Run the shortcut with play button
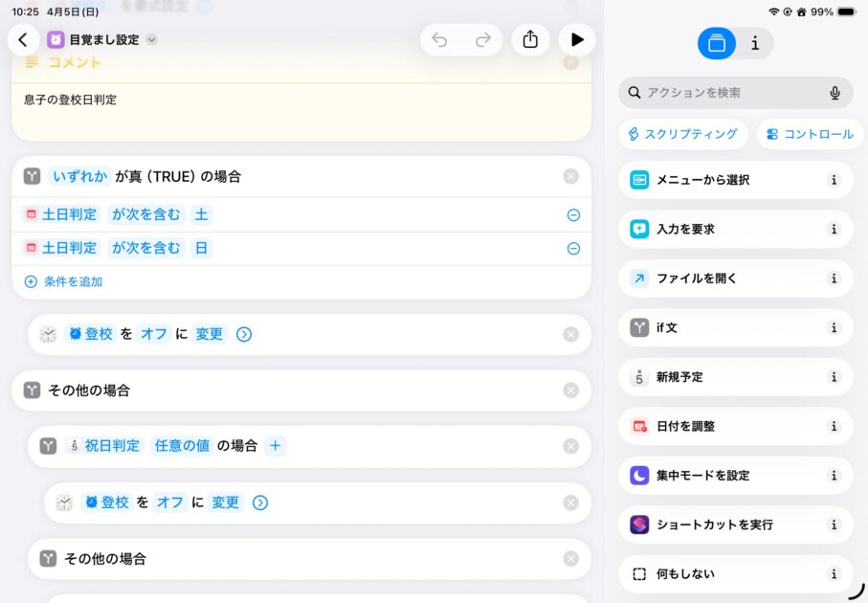868x603 pixels. (x=577, y=40)
